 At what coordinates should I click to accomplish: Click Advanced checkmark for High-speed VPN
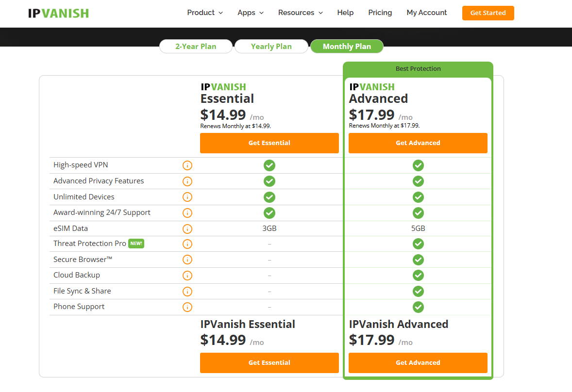point(418,165)
